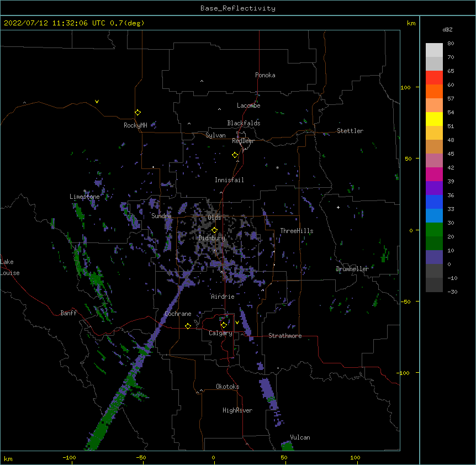The width and height of the screenshot is (476, 465).
Task: Click the yellow marker below Cochrane
Action: pos(188,326)
